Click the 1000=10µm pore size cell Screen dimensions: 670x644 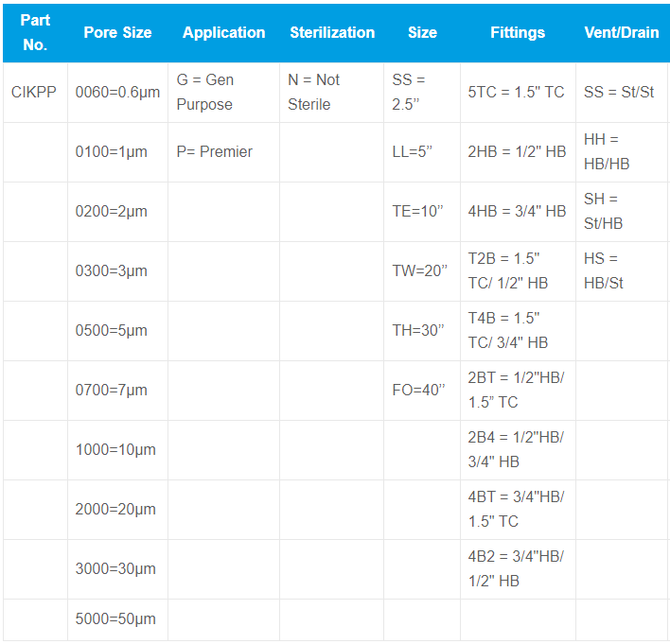click(x=117, y=450)
